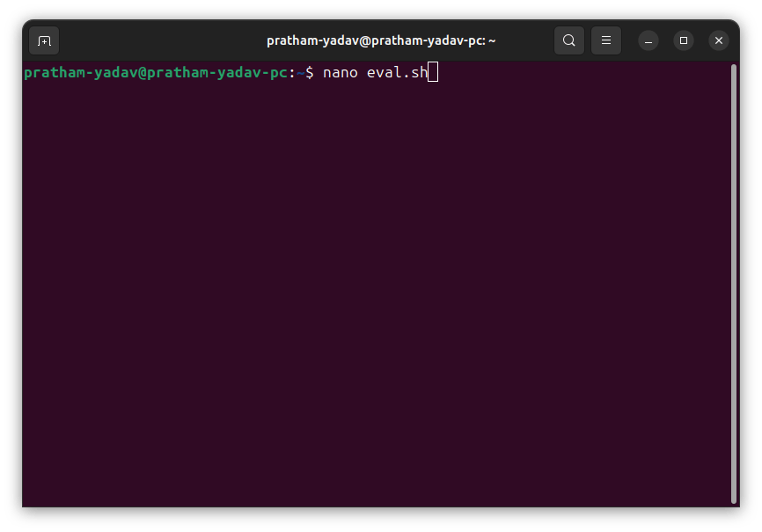Open the terminal search with the magnifier icon
The height and width of the screenshot is (532, 762).
(x=568, y=40)
